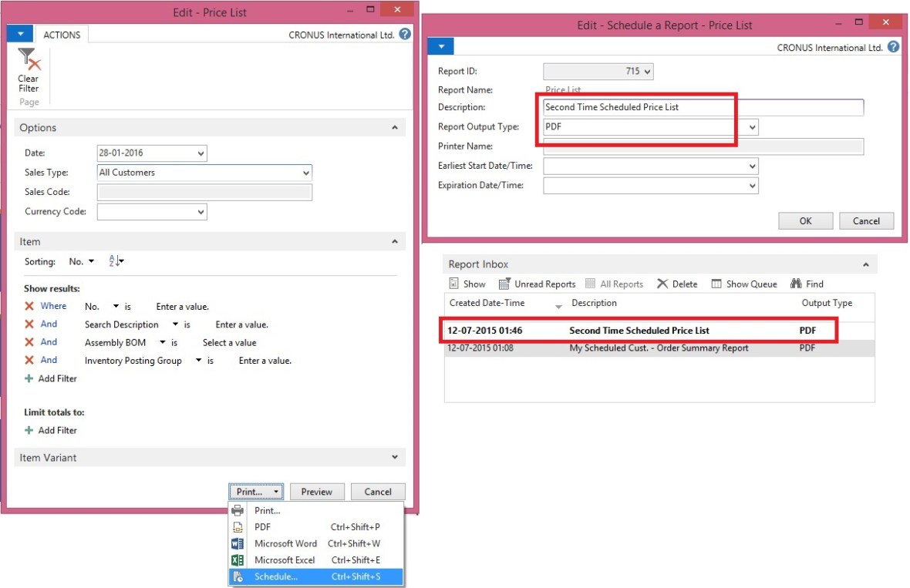Open the Report Output Type dropdown
Image resolution: width=910 pixels, height=588 pixels.
point(753,127)
